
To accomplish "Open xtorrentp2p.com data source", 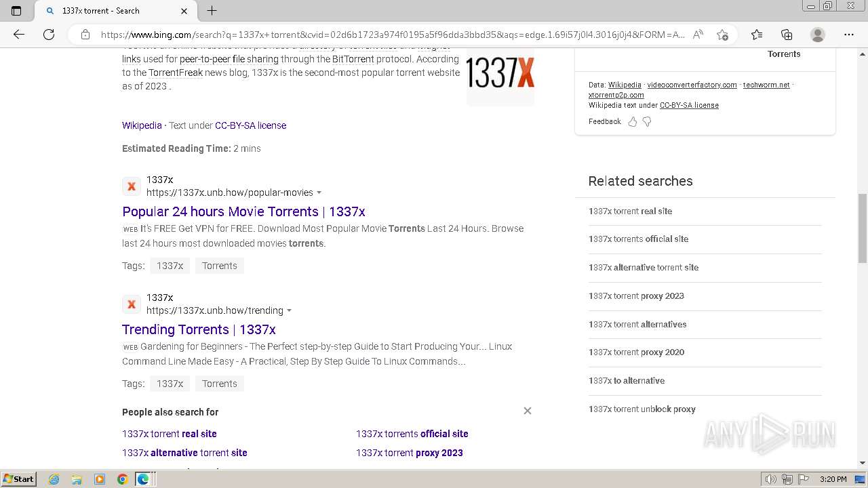I will click(616, 96).
